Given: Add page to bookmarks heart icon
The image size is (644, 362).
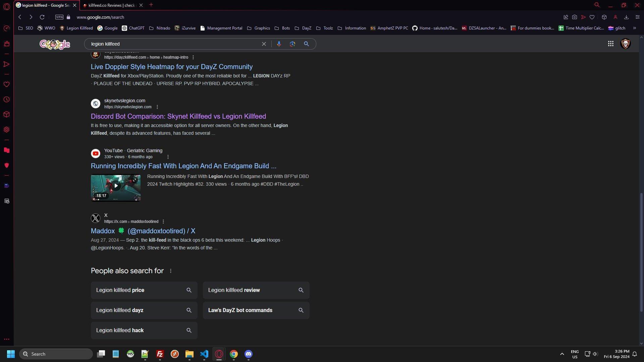Looking at the screenshot, I should tap(592, 17).
